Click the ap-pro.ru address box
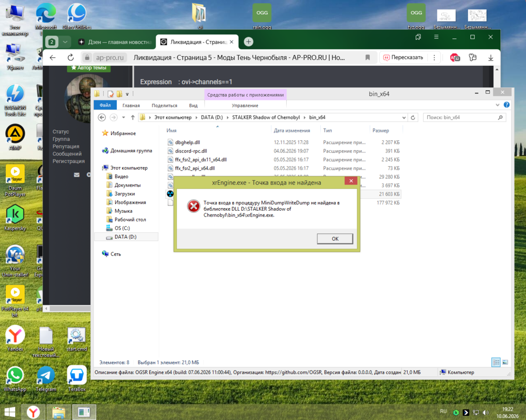Image resolution: width=526 pixels, height=420 pixels. [x=110, y=58]
